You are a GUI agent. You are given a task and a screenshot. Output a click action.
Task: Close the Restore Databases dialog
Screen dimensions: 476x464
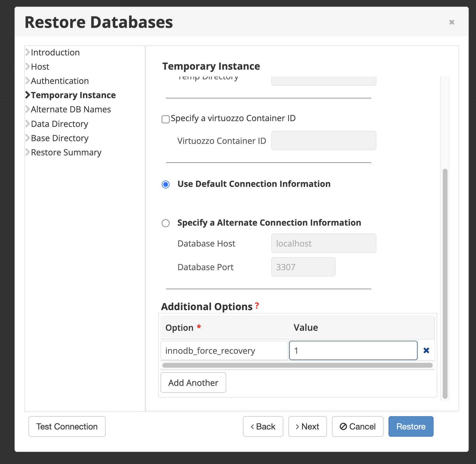coord(451,22)
